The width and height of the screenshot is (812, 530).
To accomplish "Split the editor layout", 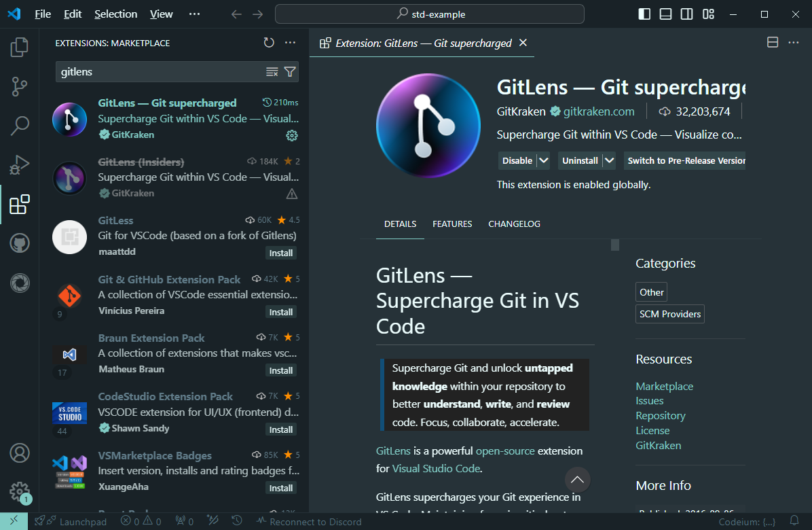I will tap(773, 43).
